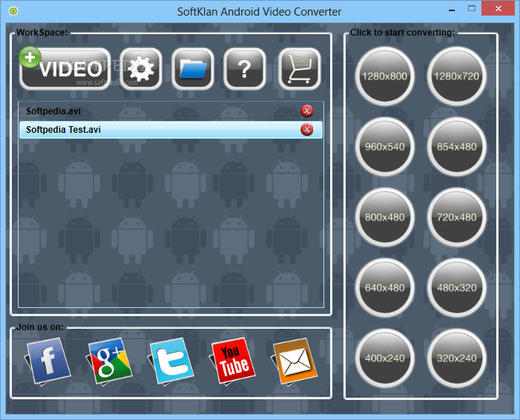Pick the 640x480 output size
The width and height of the screenshot is (520, 420).
coord(385,288)
